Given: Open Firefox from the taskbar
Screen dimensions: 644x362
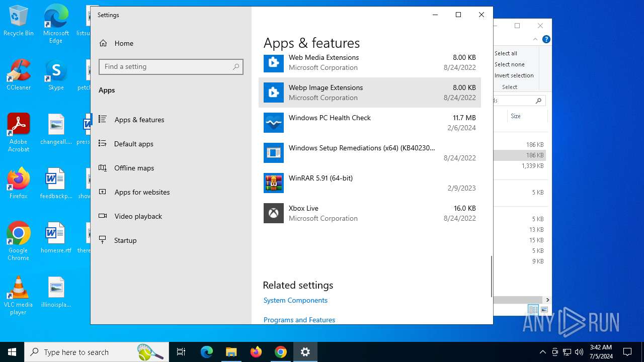Looking at the screenshot, I should point(256,352).
